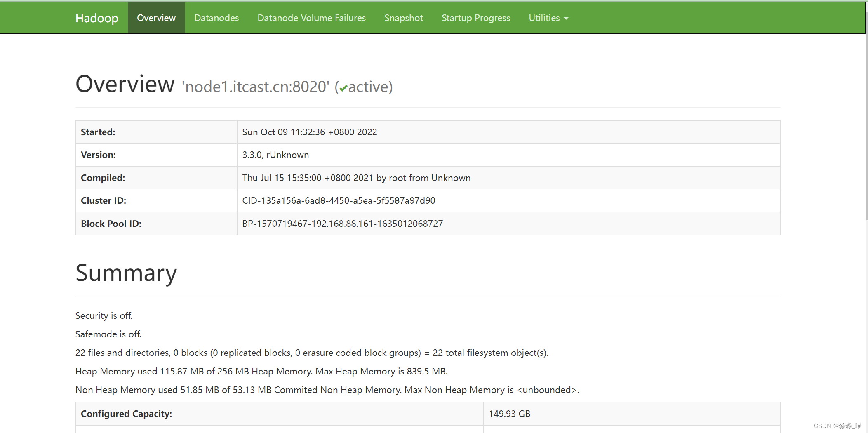This screenshot has width=868, height=433.
Task: Select Cluster ID 'CID-135a156a-6ad8-4450-a5ea-5f5587a97d90'
Action: point(339,200)
